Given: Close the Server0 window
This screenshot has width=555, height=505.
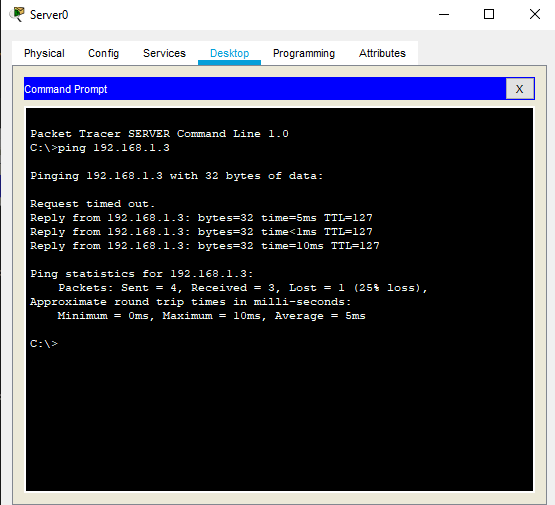Looking at the screenshot, I should tap(535, 15).
